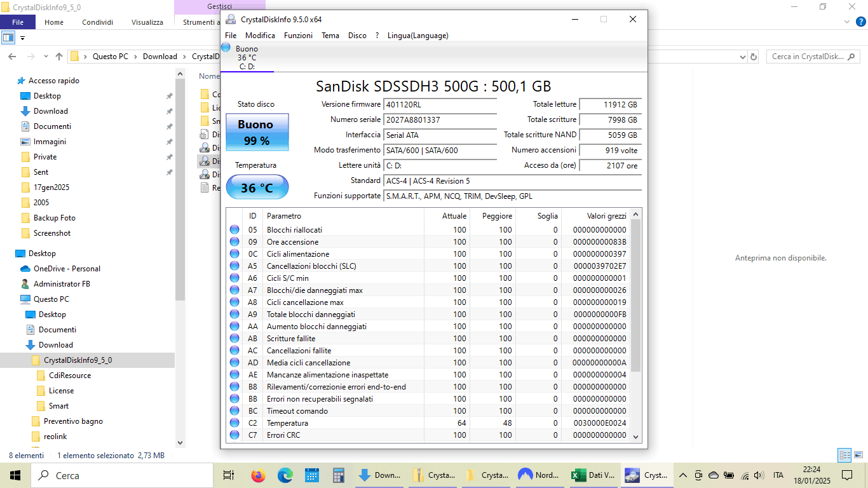The image size is (868, 488).
Task: Click the Meet Now tray icon
Action: click(698, 475)
